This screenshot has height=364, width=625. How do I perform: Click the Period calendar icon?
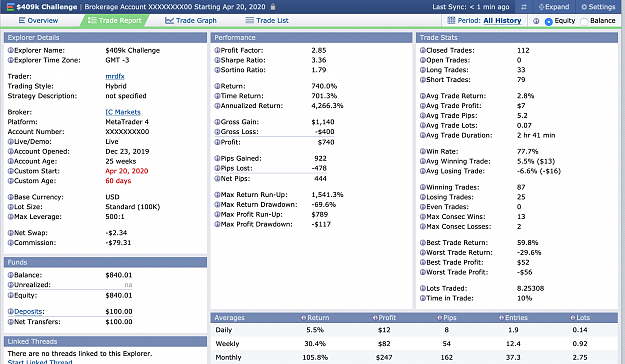click(451, 20)
